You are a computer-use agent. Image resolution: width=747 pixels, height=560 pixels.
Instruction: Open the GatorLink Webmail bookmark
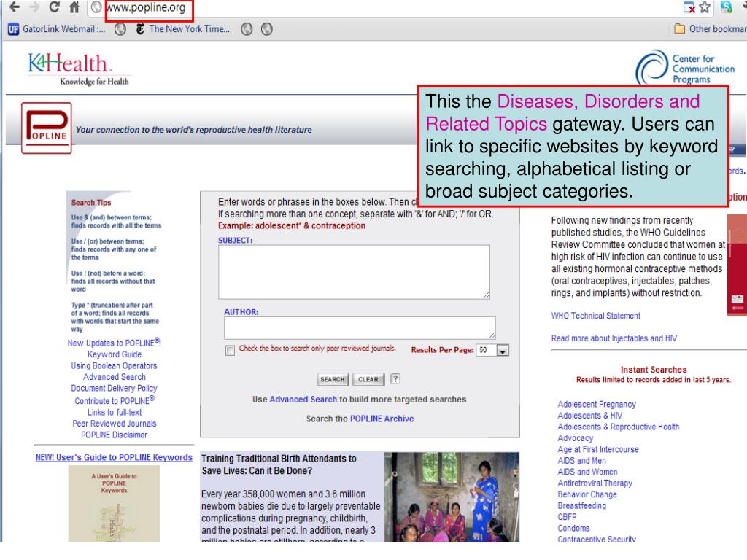pyautogui.click(x=57, y=29)
